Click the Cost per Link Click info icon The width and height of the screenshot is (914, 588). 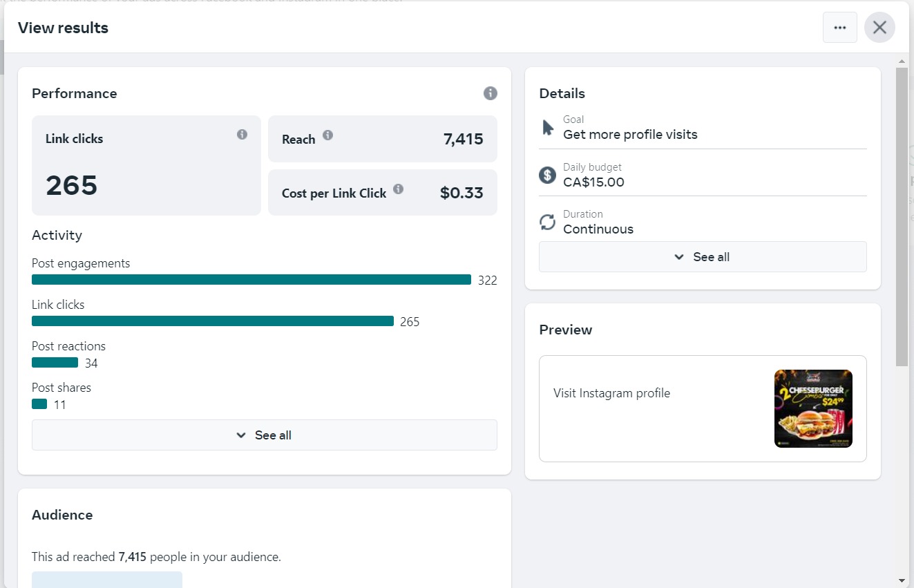pyautogui.click(x=398, y=189)
